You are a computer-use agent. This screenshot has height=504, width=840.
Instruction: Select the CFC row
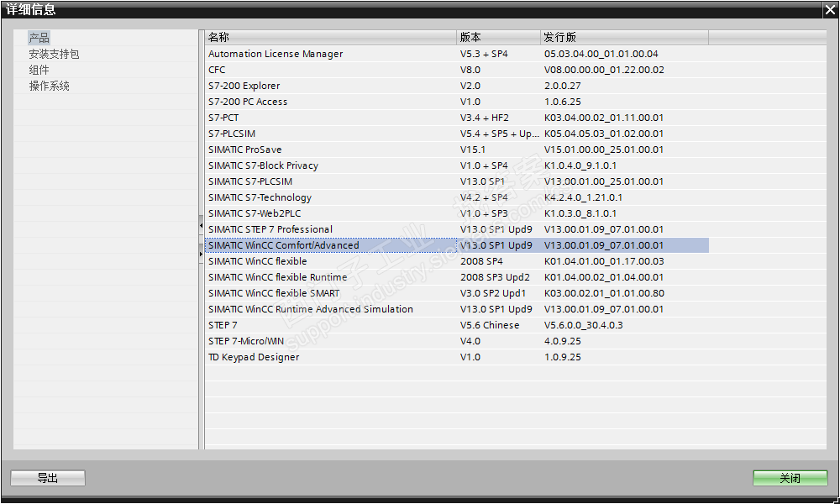coord(457,70)
